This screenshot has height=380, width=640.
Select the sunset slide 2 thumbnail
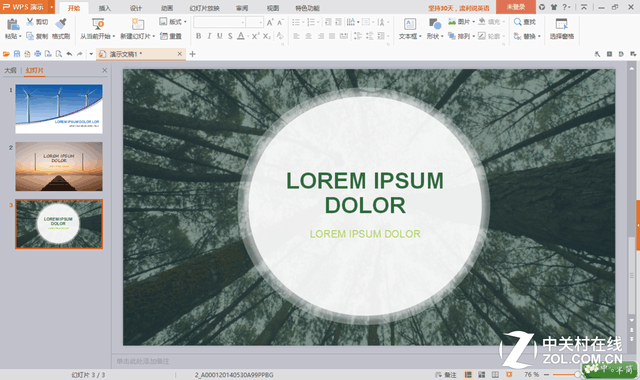pyautogui.click(x=59, y=167)
